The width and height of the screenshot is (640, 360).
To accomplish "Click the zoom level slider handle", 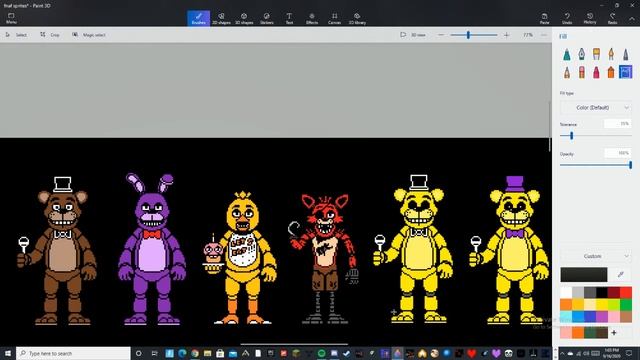I will tap(468, 35).
